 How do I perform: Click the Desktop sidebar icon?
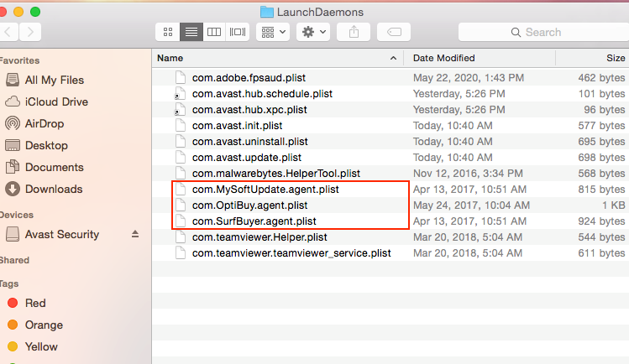tap(13, 145)
